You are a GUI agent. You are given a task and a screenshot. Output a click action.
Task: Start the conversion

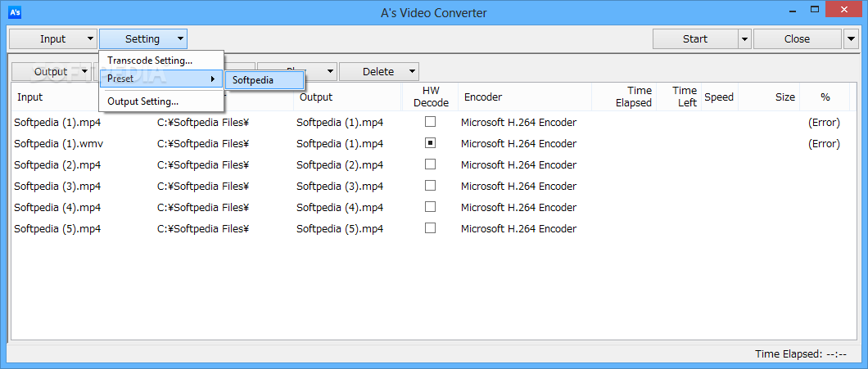(x=695, y=39)
